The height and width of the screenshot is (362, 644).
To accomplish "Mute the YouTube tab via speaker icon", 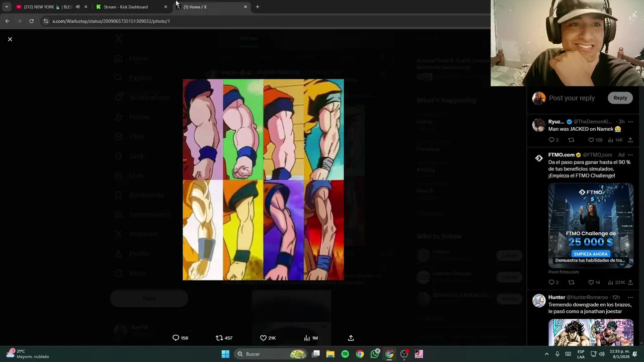I will (77, 7).
